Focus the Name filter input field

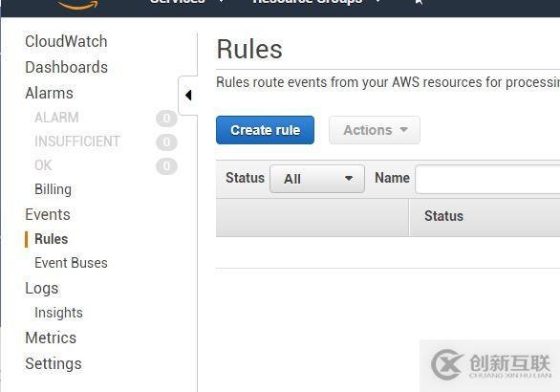487,179
